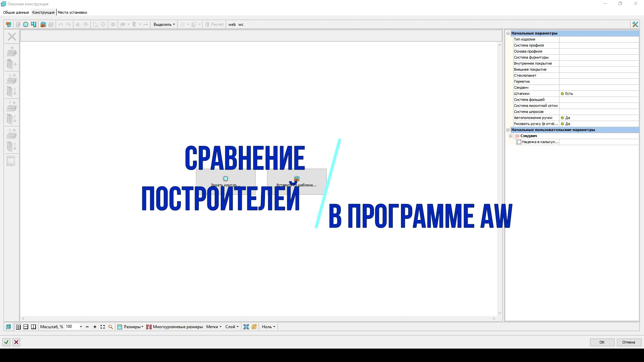The height and width of the screenshot is (362, 644).
Task: Open the Выделить dropdown
Action: tap(164, 24)
